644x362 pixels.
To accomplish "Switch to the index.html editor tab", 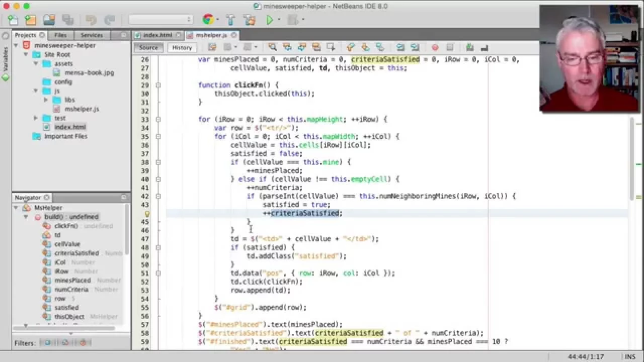I will (x=157, y=35).
